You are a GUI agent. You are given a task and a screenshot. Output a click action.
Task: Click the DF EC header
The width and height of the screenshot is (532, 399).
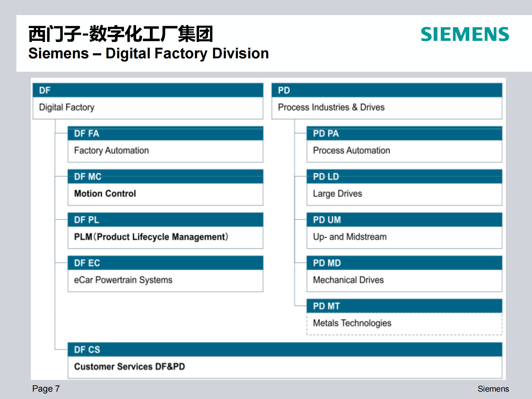(x=166, y=263)
